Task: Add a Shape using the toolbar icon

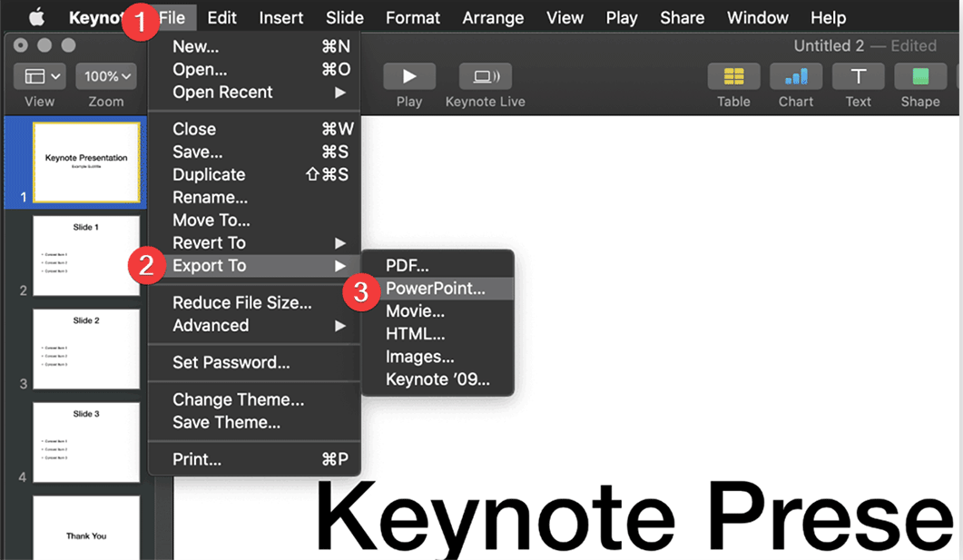Action: 919,76
